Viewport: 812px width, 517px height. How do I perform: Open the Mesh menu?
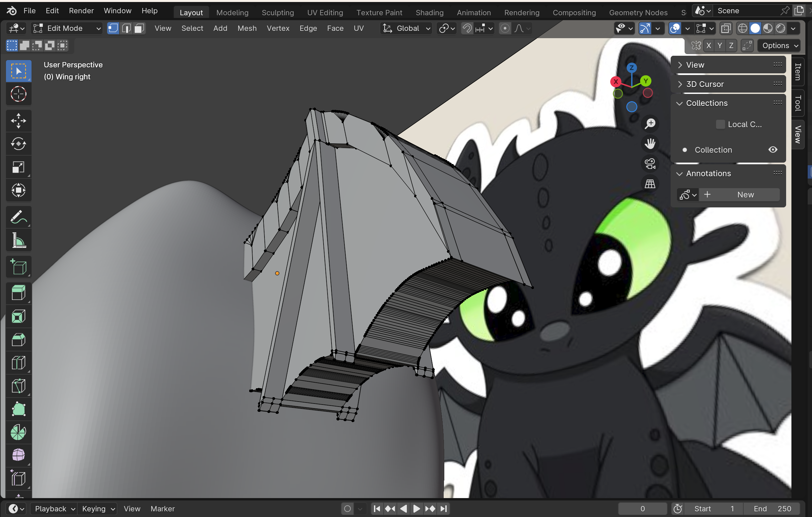coord(247,28)
